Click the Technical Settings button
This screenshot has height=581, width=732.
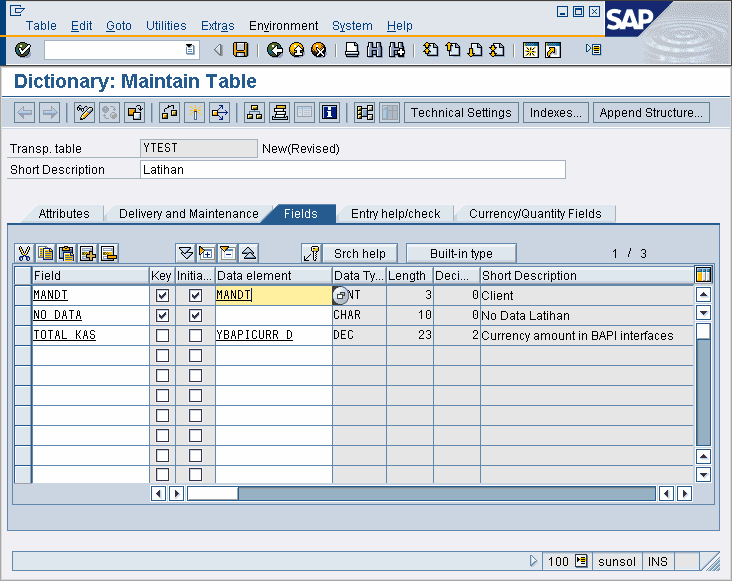point(461,113)
